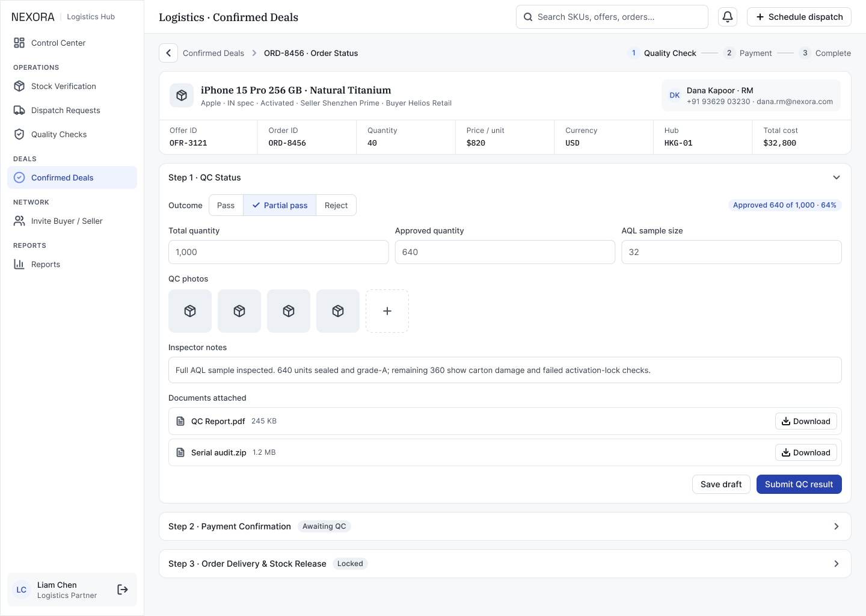Focus the search SKUs, offers, orders field
Viewport: 866px width, 616px height.
point(612,17)
